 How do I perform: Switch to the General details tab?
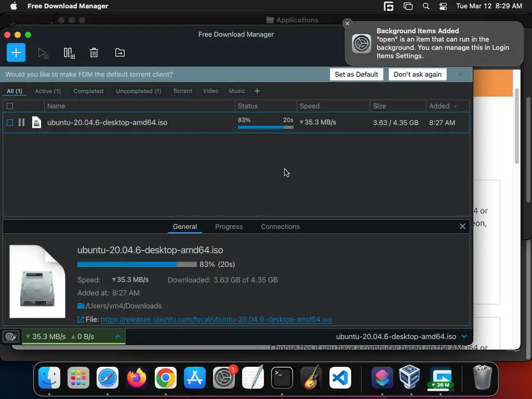[x=185, y=227]
